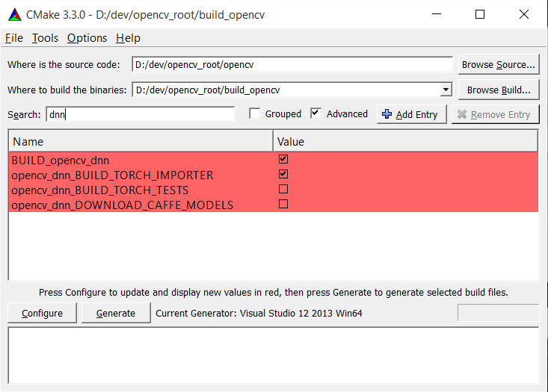
Task: Enable opencv_dnn_DOWNLOAD_CAFFE_MODELS checkbox
Action: pos(283,204)
